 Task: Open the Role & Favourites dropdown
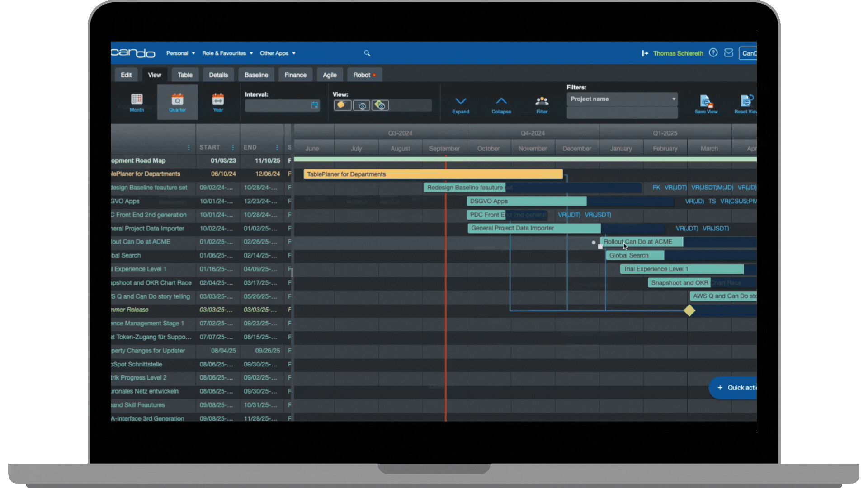227,53
